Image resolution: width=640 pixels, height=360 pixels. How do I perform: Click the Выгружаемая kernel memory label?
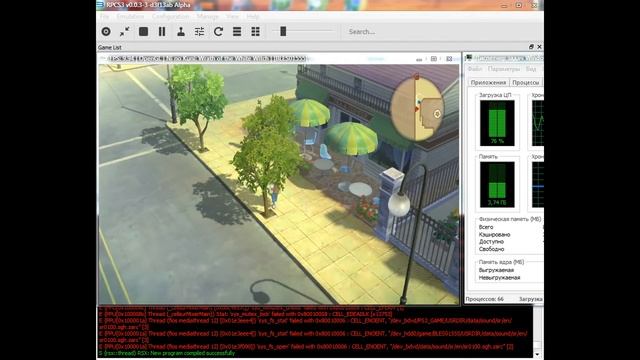click(x=496, y=270)
